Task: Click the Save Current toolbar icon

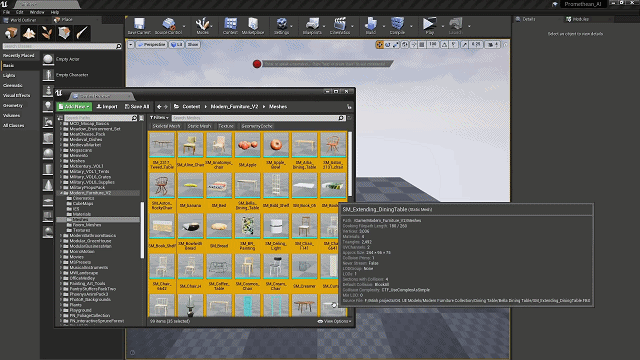Action: point(139,26)
